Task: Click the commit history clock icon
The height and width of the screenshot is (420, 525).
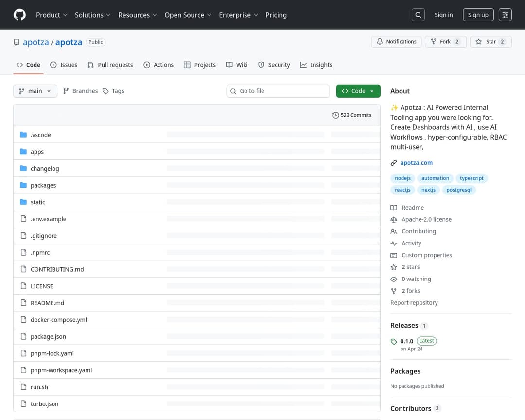Action: (335, 115)
